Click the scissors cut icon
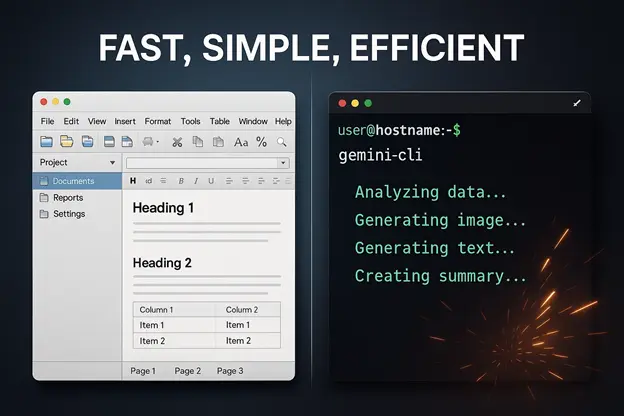Image resolution: width=624 pixels, height=416 pixels. pyautogui.click(x=177, y=142)
